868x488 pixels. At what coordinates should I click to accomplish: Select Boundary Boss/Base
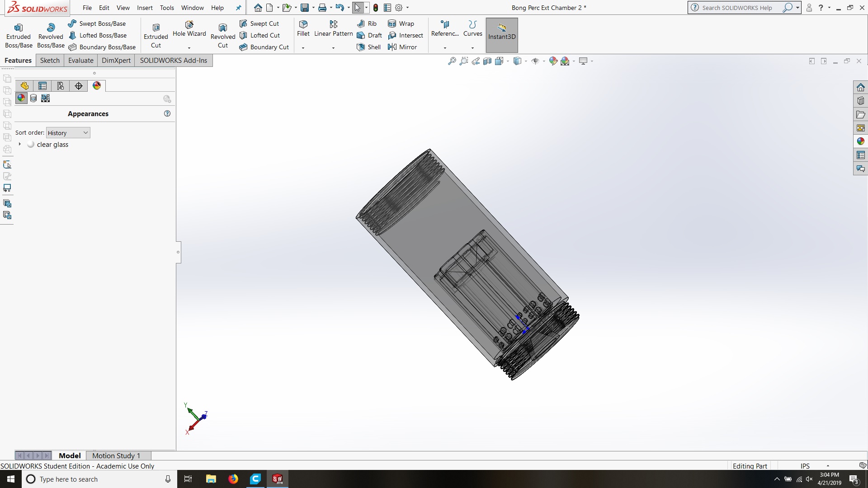click(x=102, y=47)
